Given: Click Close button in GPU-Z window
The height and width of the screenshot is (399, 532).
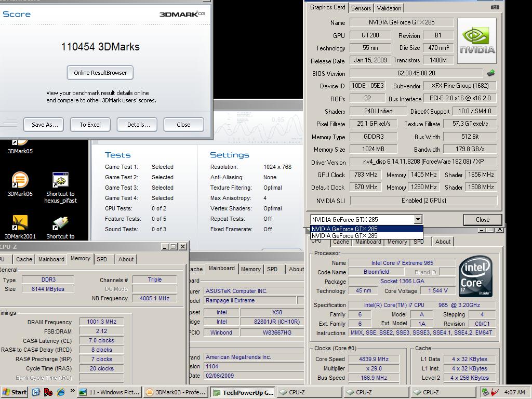Looking at the screenshot, I should click(483, 220).
